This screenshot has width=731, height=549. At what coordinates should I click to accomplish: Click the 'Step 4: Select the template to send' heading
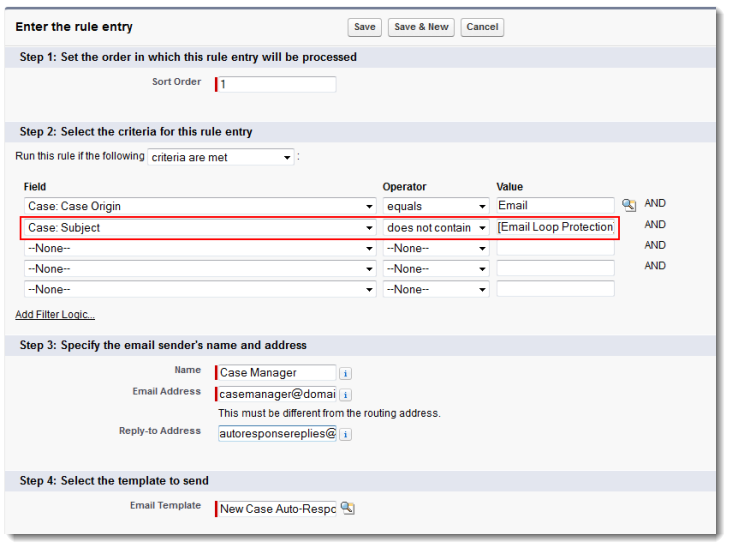click(x=114, y=480)
